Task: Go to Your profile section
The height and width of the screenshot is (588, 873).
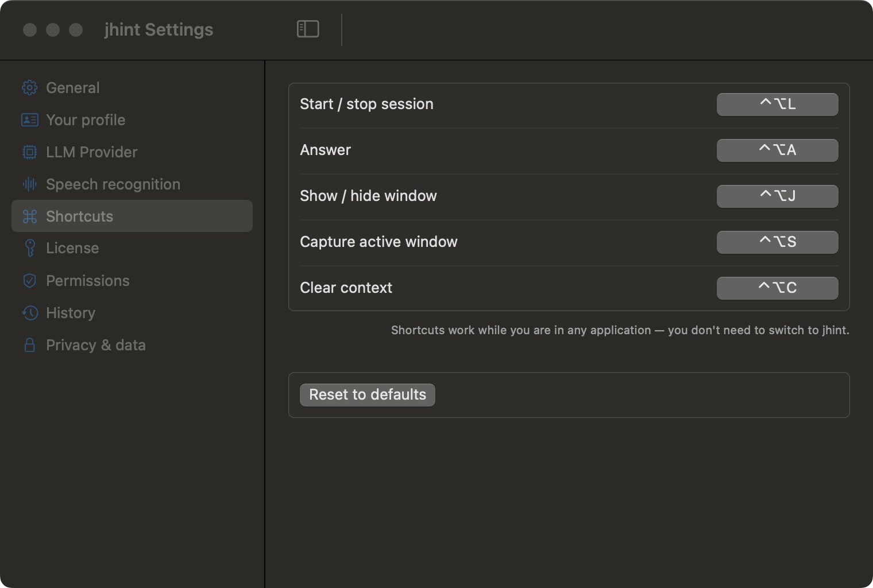Action: (x=132, y=120)
